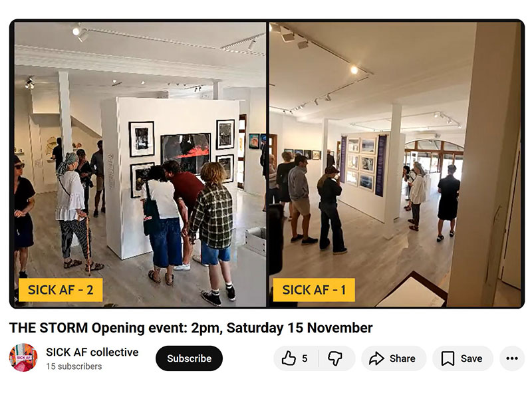Click the SICK AF - 2 yellow label
This screenshot has width=532, height=399.
[x=61, y=290]
